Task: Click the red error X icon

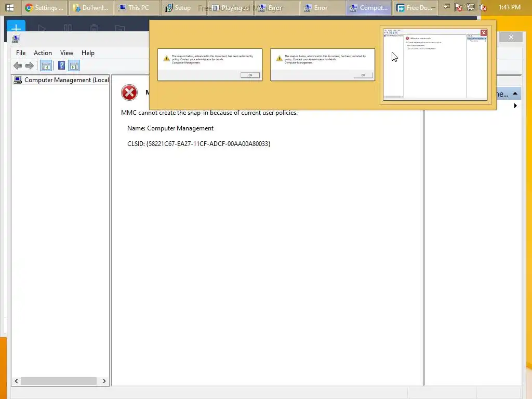Action: pos(129,92)
